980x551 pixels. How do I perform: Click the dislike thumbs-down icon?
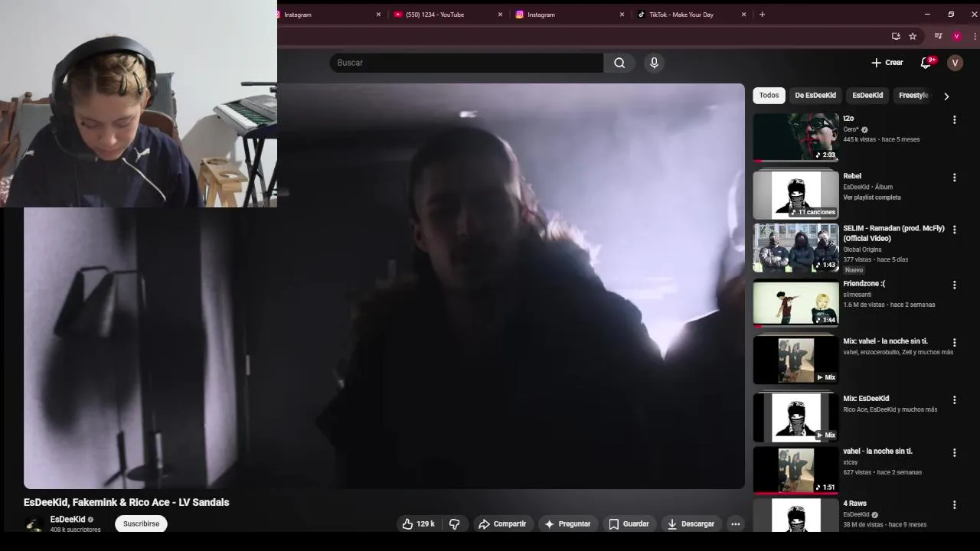coord(454,523)
